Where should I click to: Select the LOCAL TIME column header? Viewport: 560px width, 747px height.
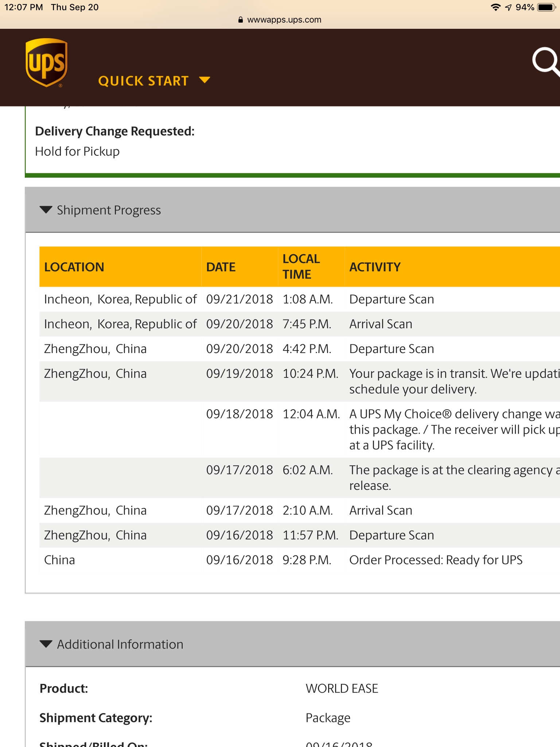coord(301,267)
